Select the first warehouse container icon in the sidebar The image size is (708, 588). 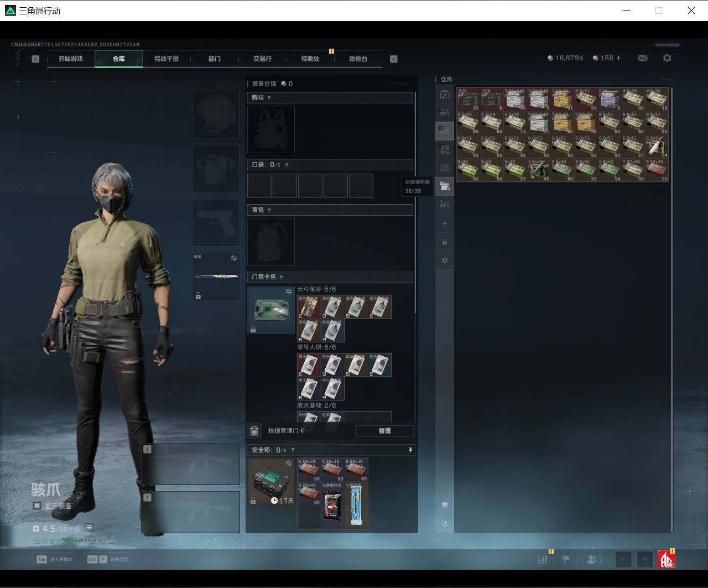[x=444, y=95]
